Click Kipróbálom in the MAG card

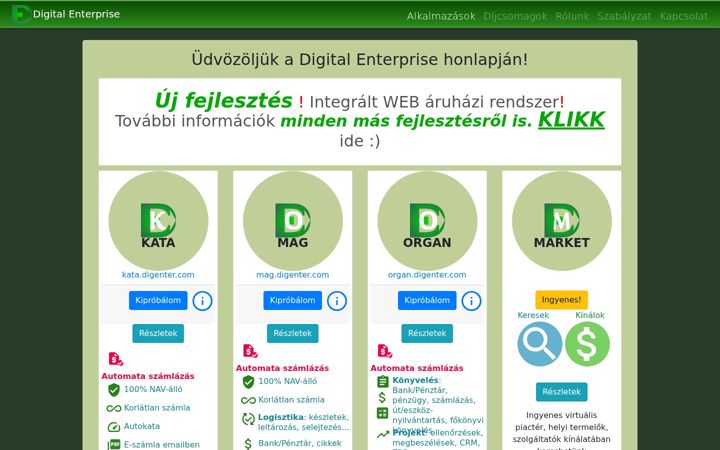point(292,300)
